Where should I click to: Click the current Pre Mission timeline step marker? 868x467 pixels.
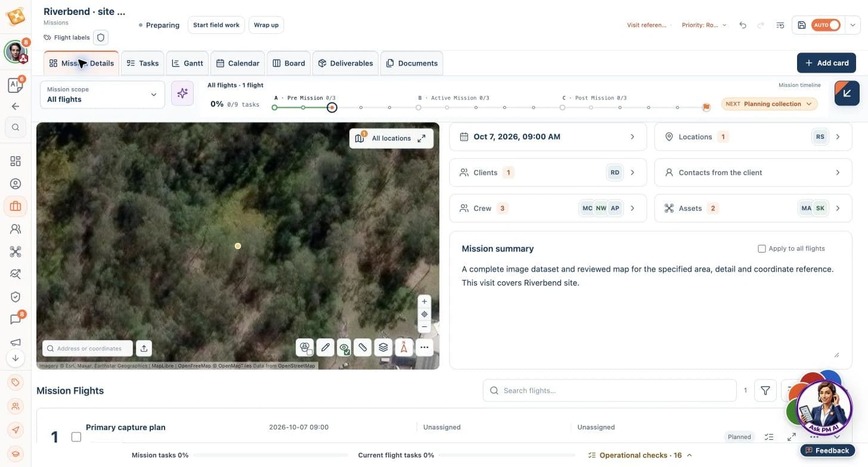tap(332, 108)
